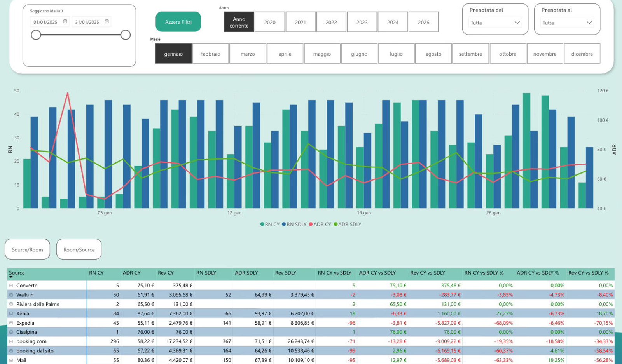
Task: Click the sort arrow under the Source header
Action: tap(11, 277)
